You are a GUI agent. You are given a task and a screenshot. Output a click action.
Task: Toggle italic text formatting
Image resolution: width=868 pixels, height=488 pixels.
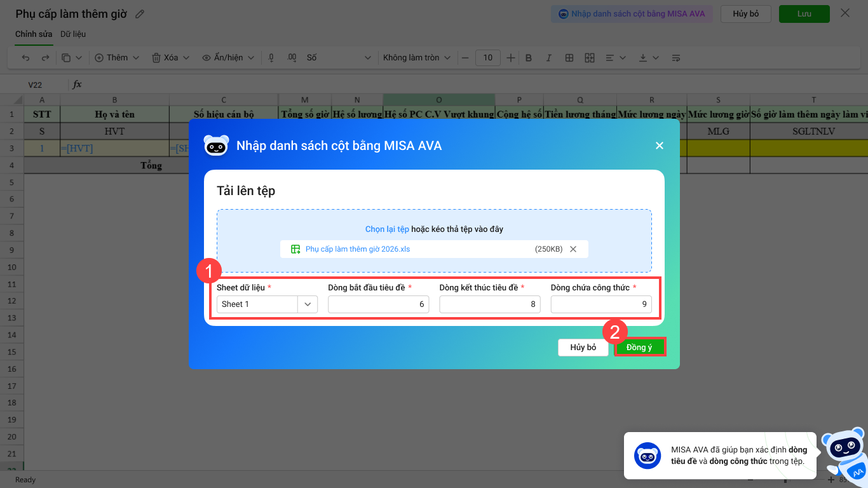coord(549,58)
